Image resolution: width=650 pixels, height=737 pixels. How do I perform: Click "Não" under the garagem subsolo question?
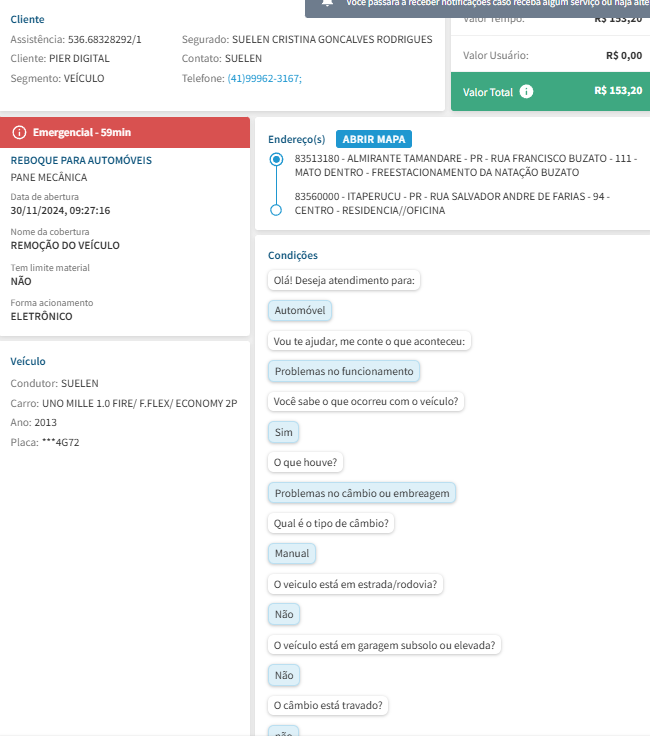point(284,675)
